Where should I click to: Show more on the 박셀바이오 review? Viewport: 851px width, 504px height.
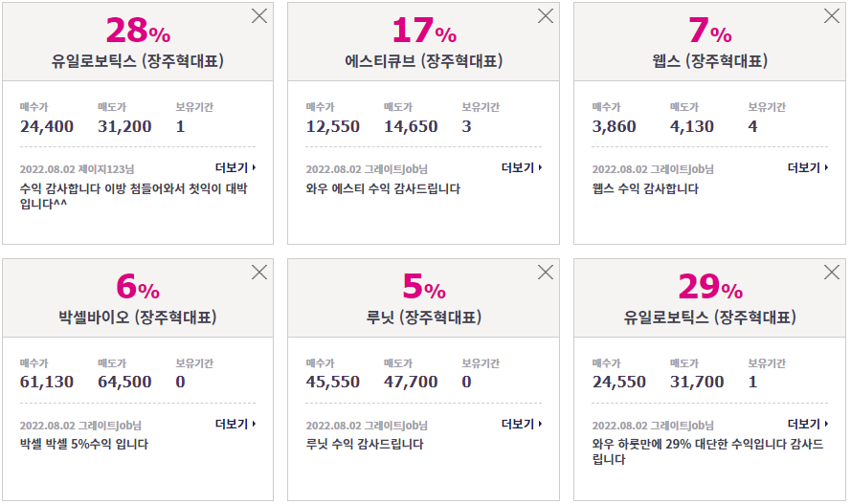pyautogui.click(x=235, y=424)
